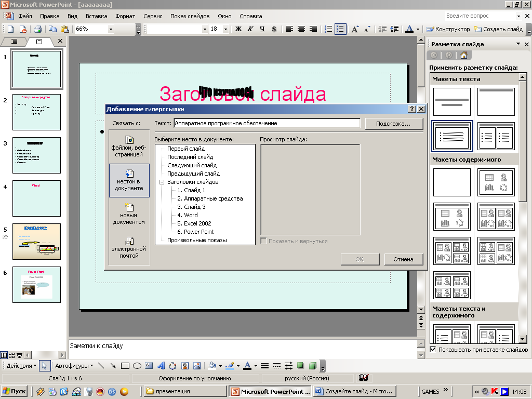The height and width of the screenshot is (399, 532).
Task: Activate the Select Objects pointer tool
Action: (45, 366)
